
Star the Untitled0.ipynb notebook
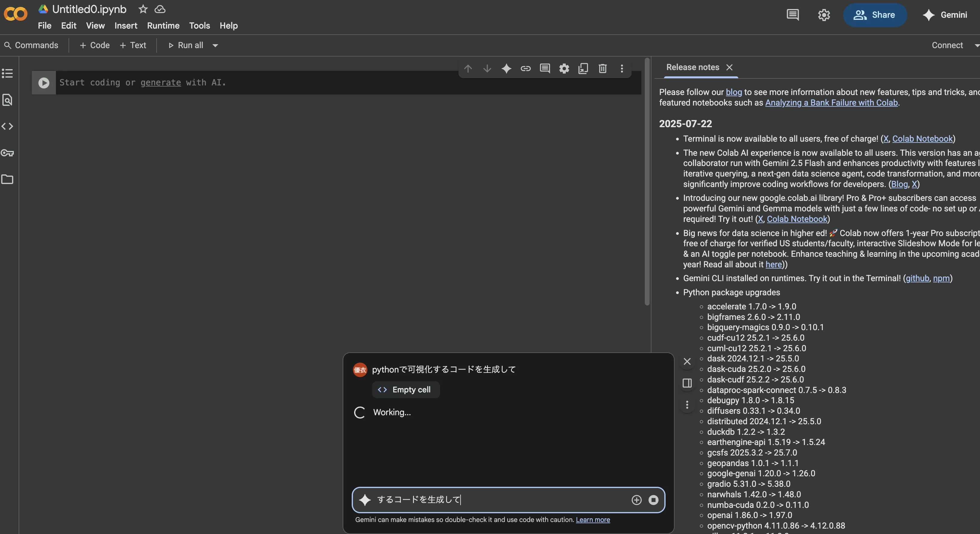point(143,9)
